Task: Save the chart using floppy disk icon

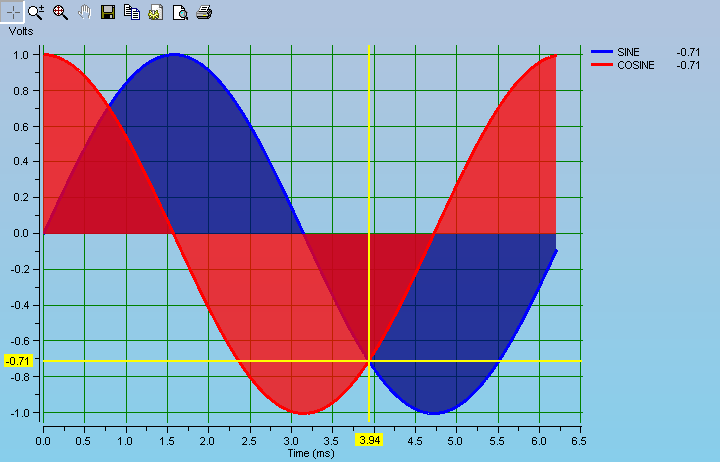Action: [x=108, y=12]
